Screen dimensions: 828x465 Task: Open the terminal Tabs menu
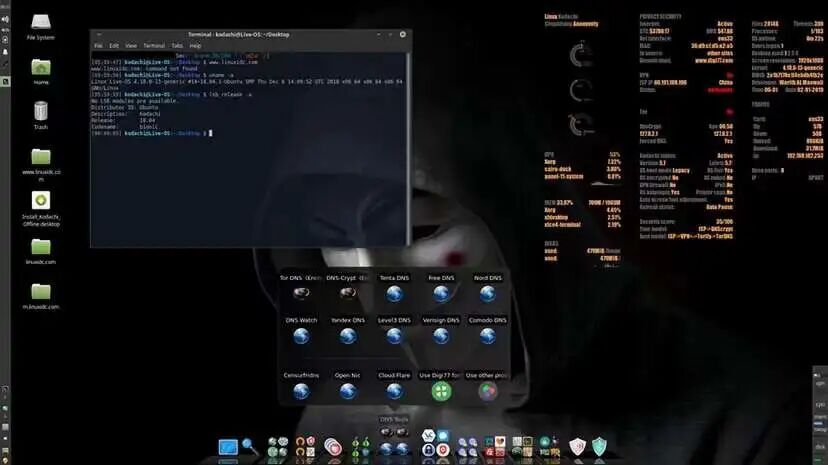[x=177, y=46]
